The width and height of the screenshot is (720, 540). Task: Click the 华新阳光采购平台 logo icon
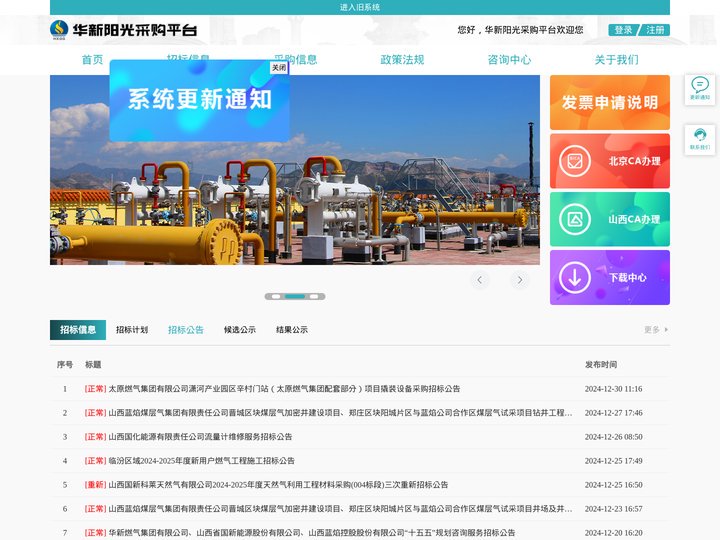59,30
